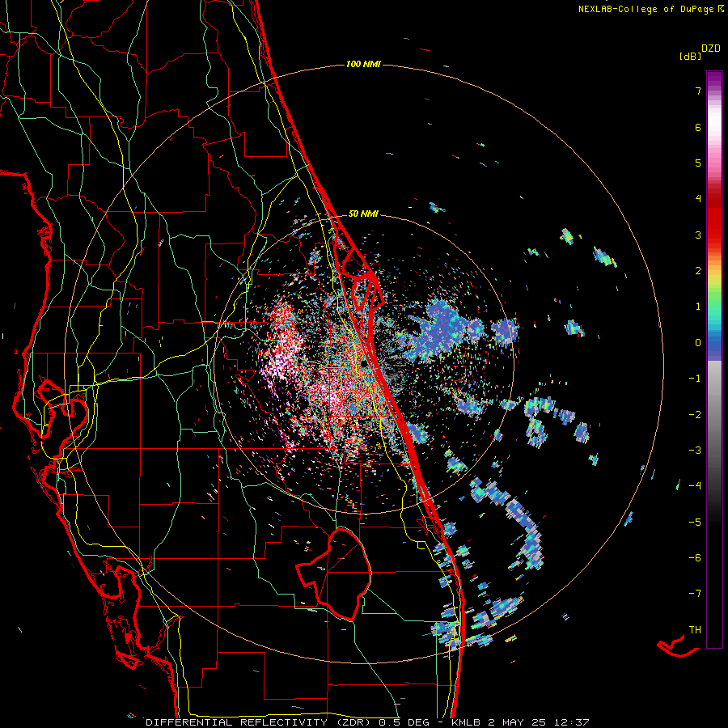Click the DZD product label above color scale
This screenshot has width=728, height=728.
coord(710,49)
